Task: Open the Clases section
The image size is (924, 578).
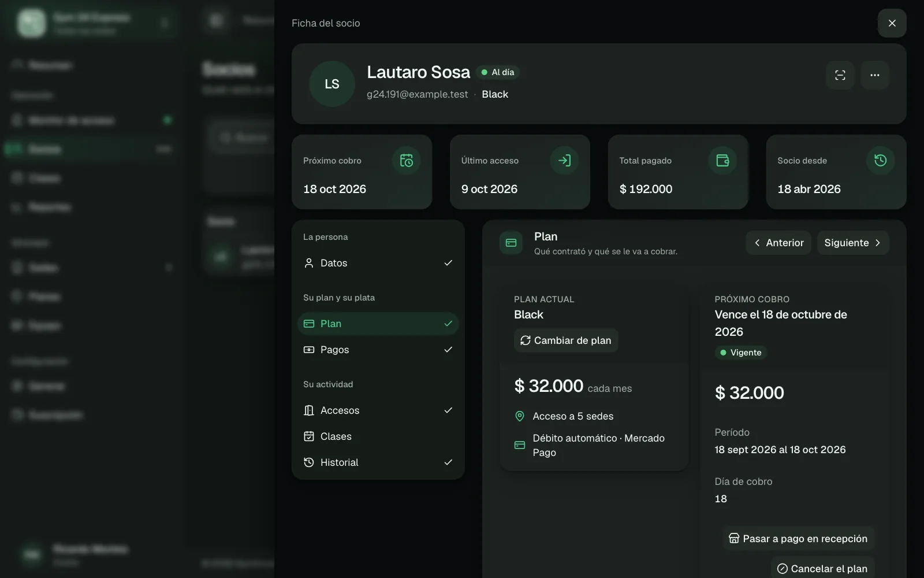Action: (x=378, y=436)
